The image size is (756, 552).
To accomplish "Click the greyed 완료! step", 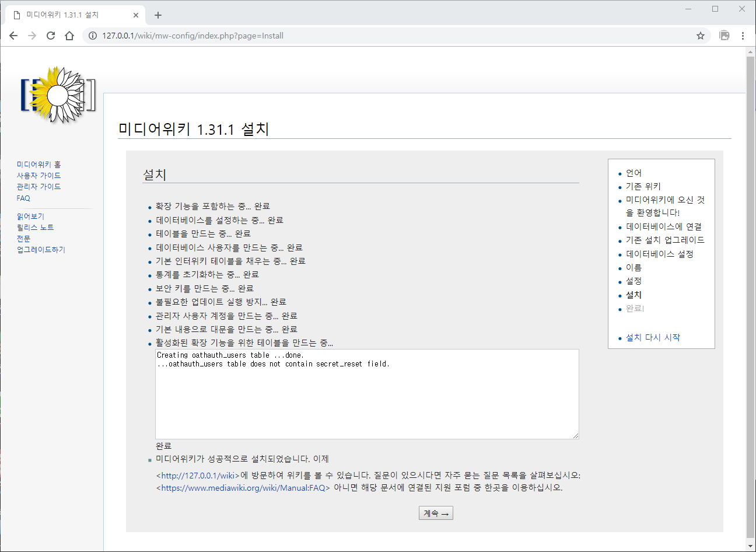I will [x=635, y=308].
